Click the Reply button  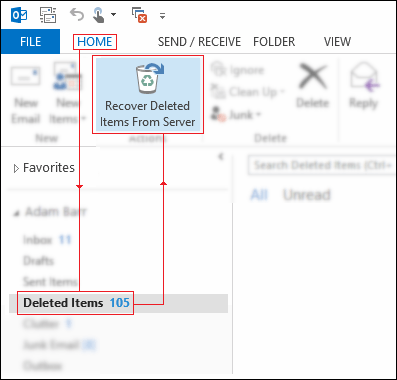pos(364,86)
